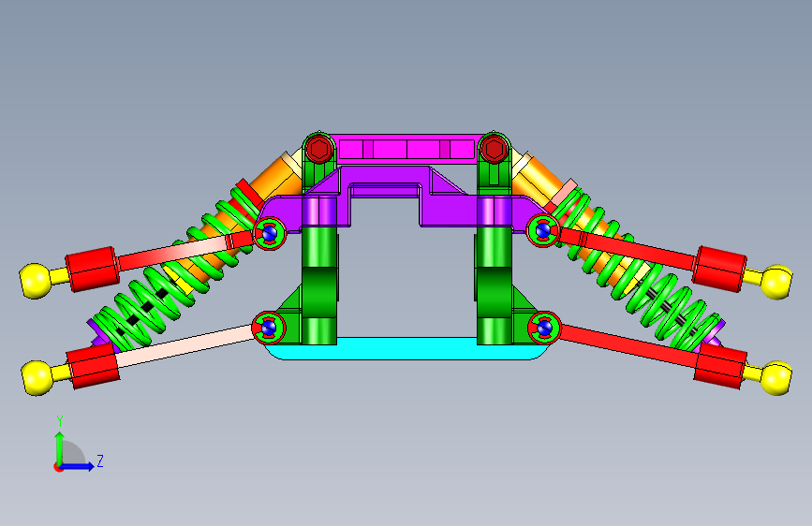Select the upper-left yellow ball end
Screen dimensions: 812x526
36,281
